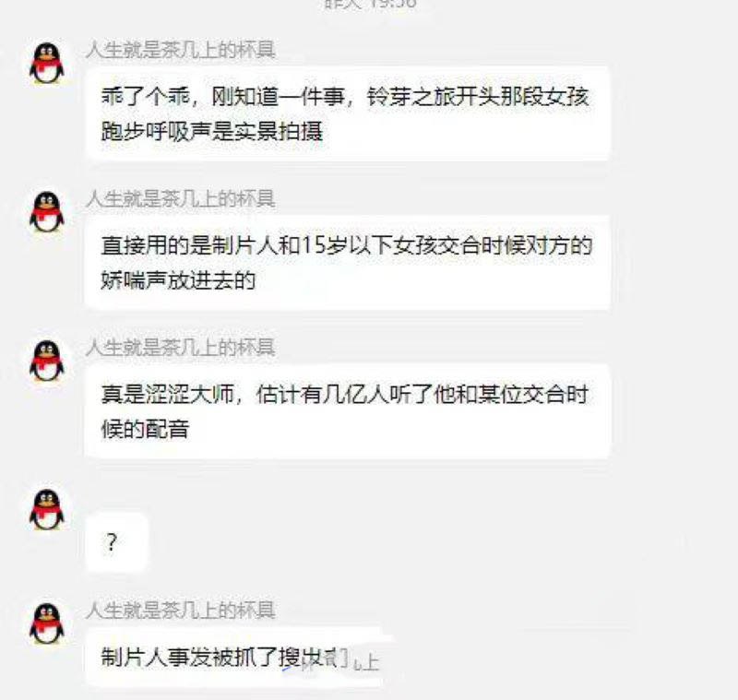Click the text line 候的配音
738x700 pixels.
click(x=146, y=429)
